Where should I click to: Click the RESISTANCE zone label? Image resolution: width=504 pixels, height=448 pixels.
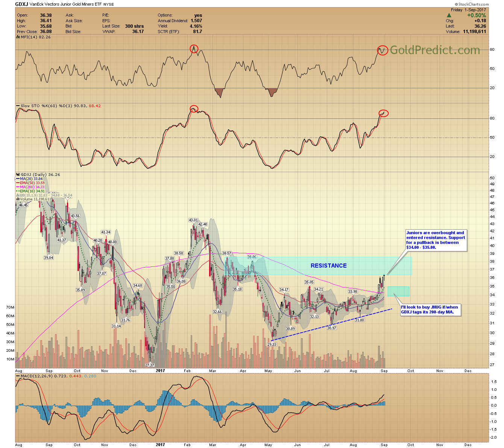tap(328, 266)
